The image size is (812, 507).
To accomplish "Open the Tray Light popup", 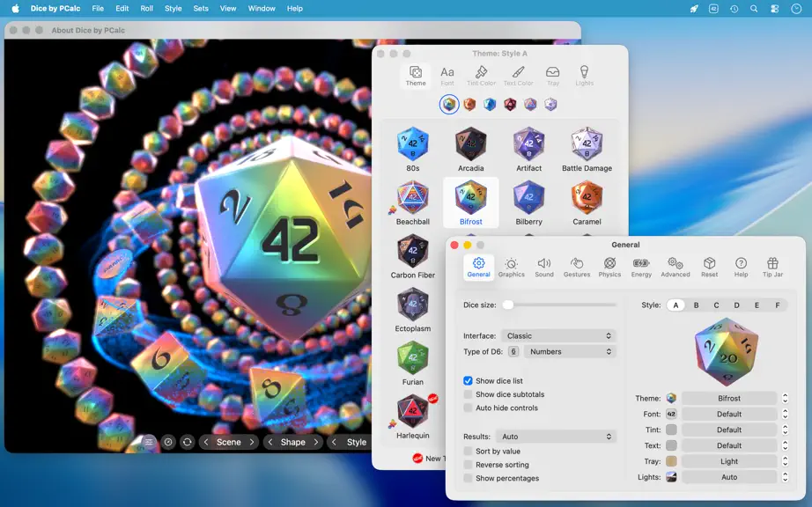I will [x=729, y=461].
